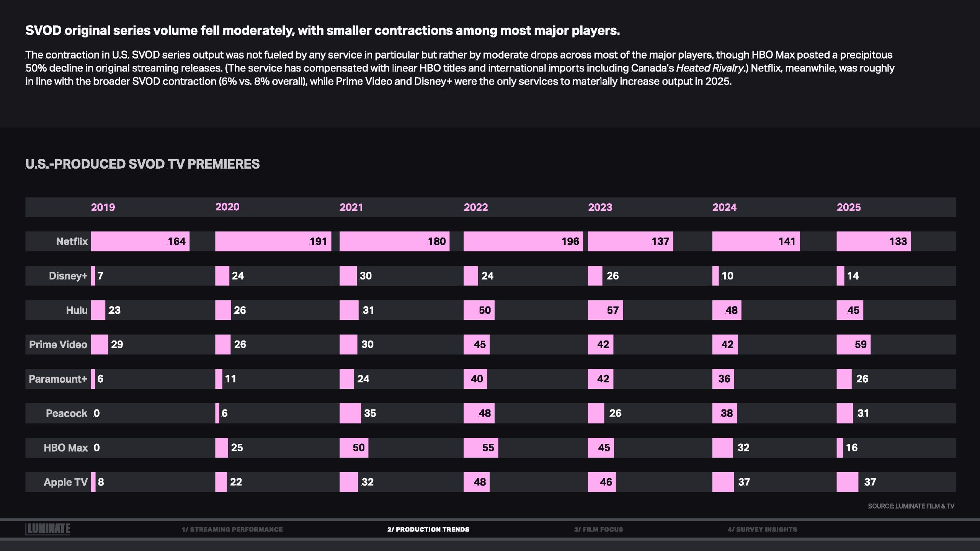Select Netflix's 2025 bar showing 133

point(873,241)
